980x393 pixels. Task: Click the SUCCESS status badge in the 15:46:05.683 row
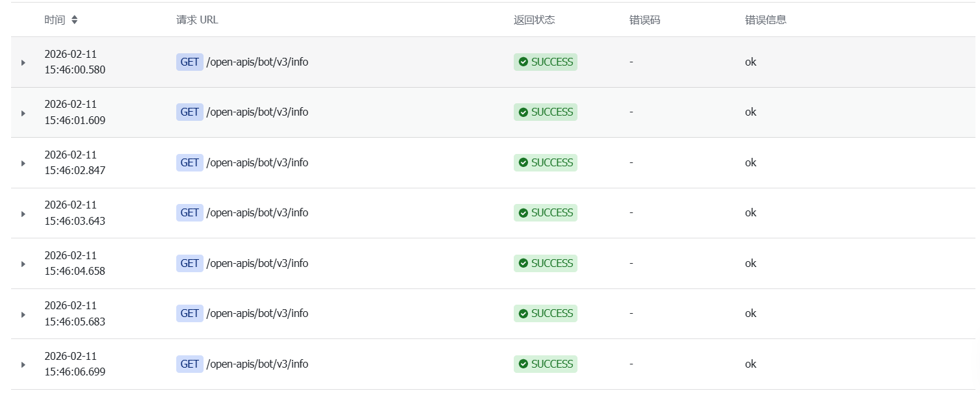click(x=546, y=313)
